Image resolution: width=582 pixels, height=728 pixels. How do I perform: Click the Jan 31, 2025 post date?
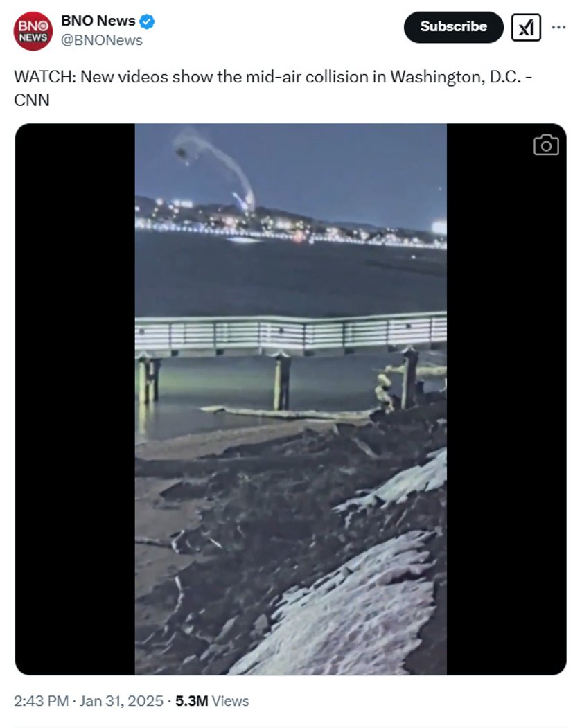pos(121,700)
